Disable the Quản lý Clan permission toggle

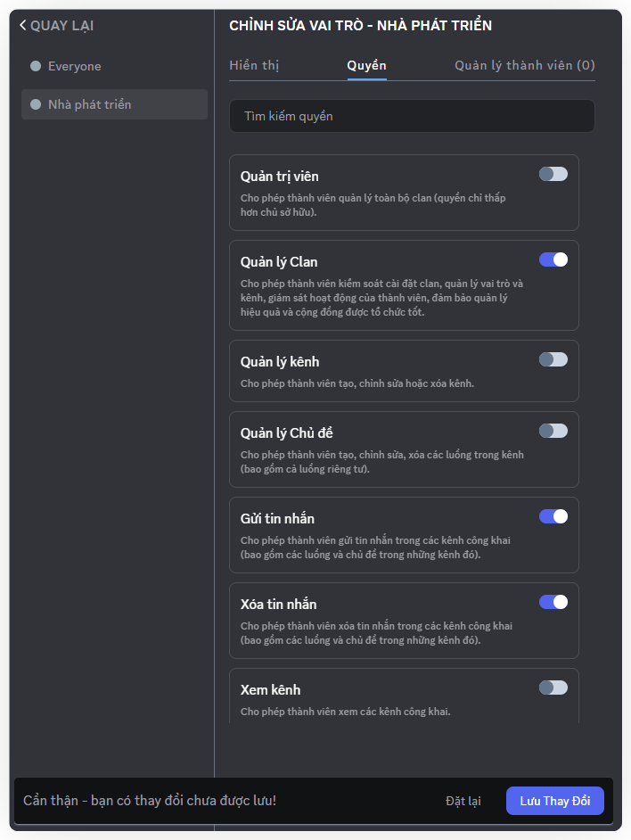[553, 259]
